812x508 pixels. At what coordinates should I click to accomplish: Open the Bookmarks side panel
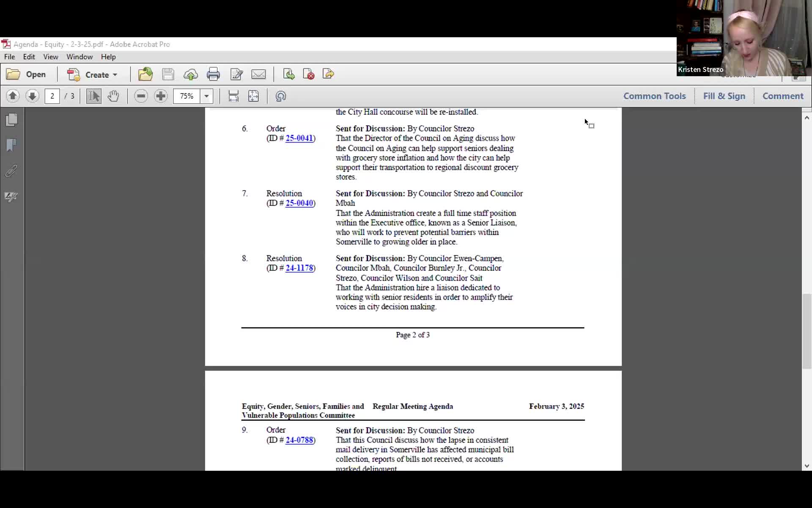[x=11, y=145]
